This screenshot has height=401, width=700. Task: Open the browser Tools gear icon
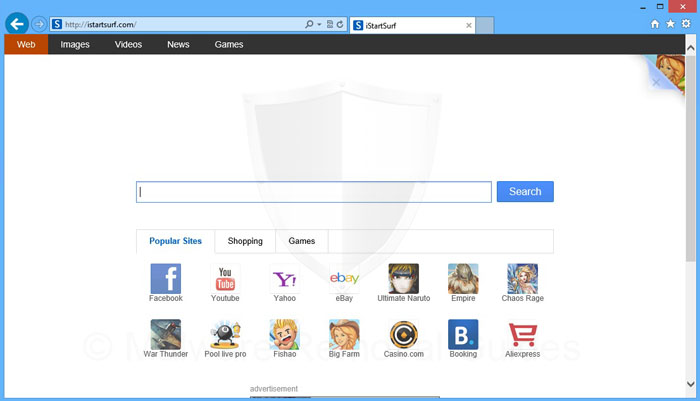point(686,24)
